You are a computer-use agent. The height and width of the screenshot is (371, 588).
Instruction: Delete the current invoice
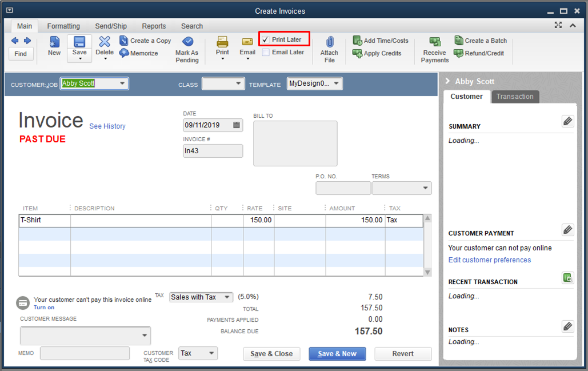coord(105,46)
